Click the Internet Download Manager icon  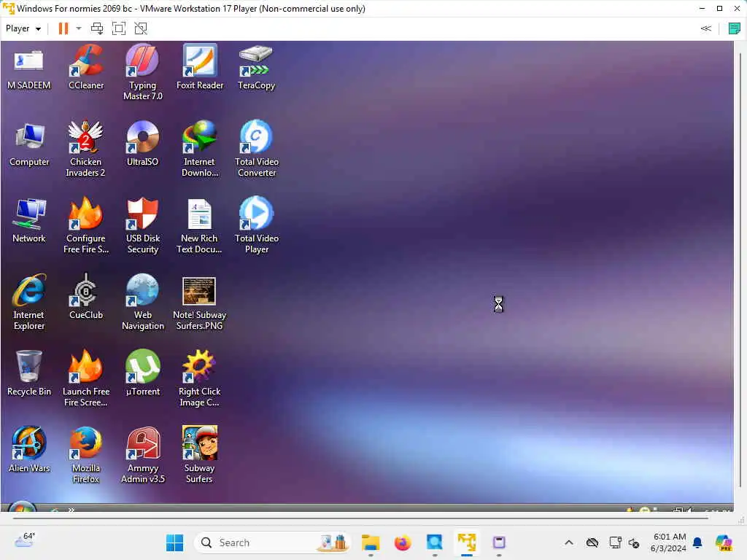pyautogui.click(x=200, y=149)
